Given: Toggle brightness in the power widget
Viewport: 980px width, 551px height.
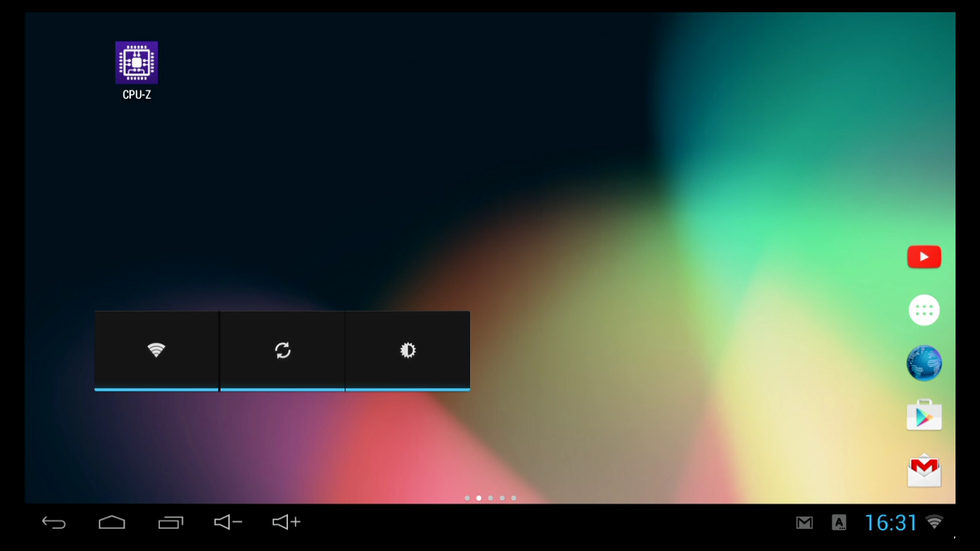Looking at the screenshot, I should pyautogui.click(x=408, y=350).
